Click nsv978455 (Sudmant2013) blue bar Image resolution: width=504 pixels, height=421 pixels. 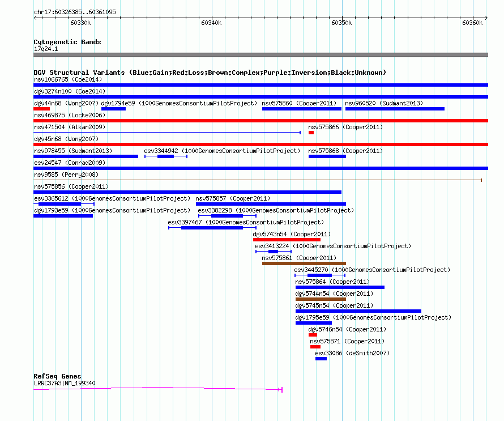86,156
